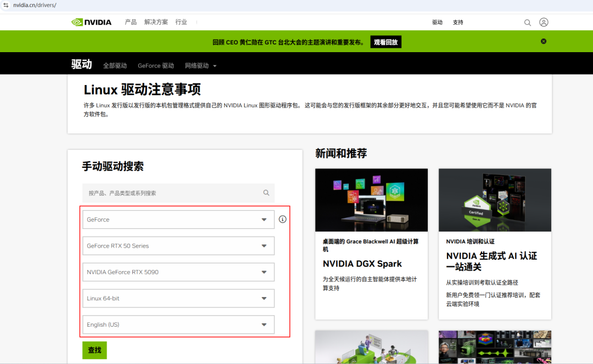Click the DGX Spark card image

(371, 200)
